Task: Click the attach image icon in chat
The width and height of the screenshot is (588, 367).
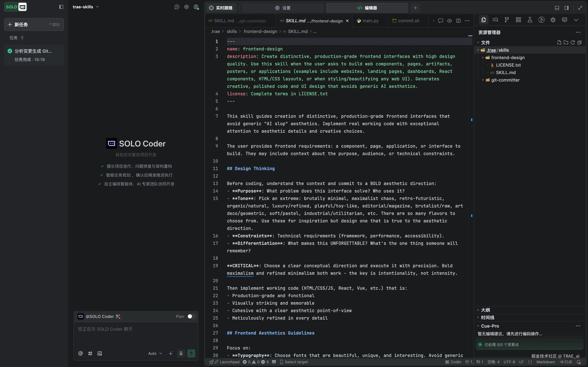Action: [100, 353]
